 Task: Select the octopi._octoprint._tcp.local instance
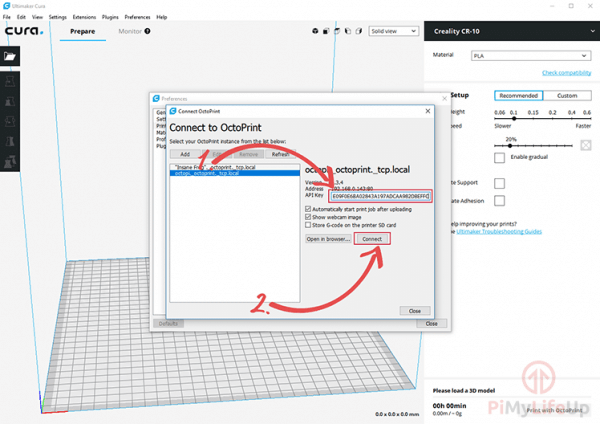235,173
